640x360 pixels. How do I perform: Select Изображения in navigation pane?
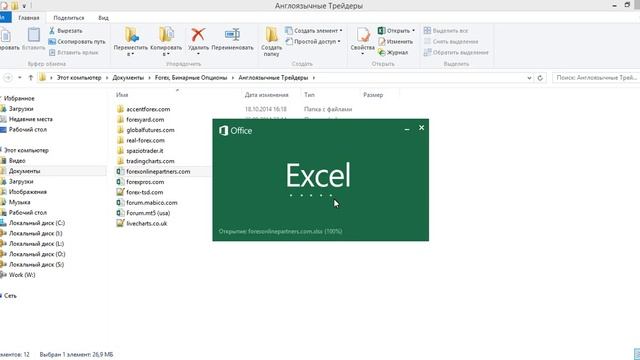28,191
